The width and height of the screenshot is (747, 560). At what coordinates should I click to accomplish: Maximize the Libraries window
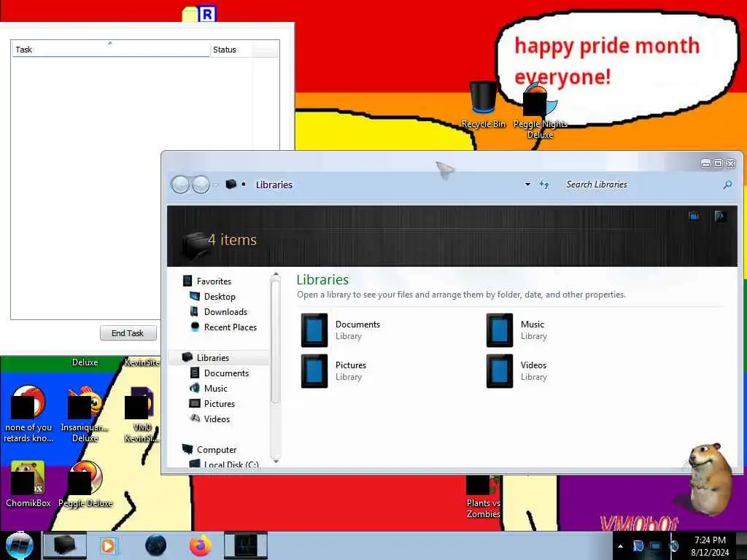tap(718, 164)
